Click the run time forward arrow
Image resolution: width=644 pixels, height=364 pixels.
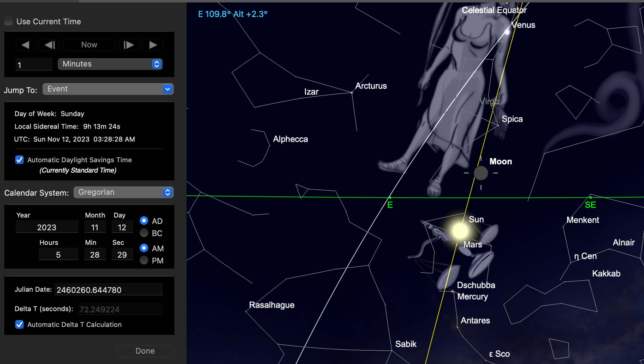tap(153, 45)
